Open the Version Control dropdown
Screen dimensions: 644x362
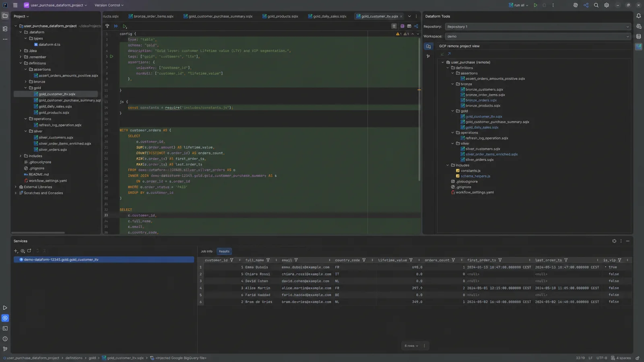[109, 5]
